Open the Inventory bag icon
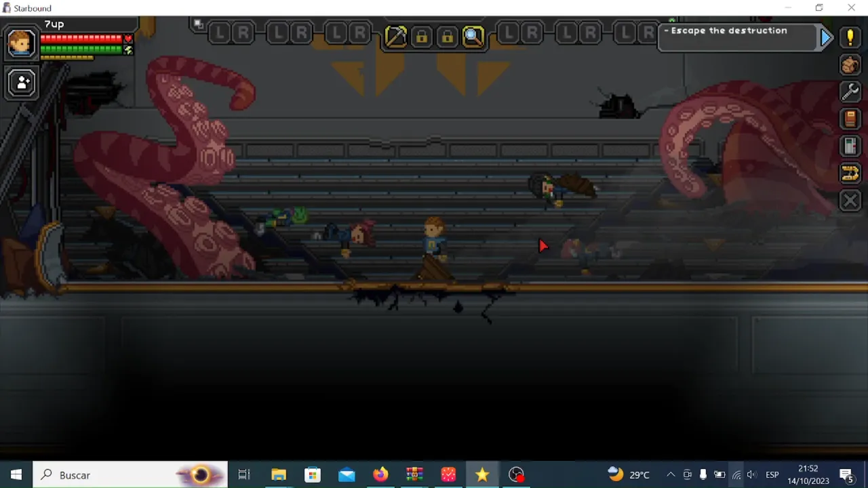 [x=850, y=64]
